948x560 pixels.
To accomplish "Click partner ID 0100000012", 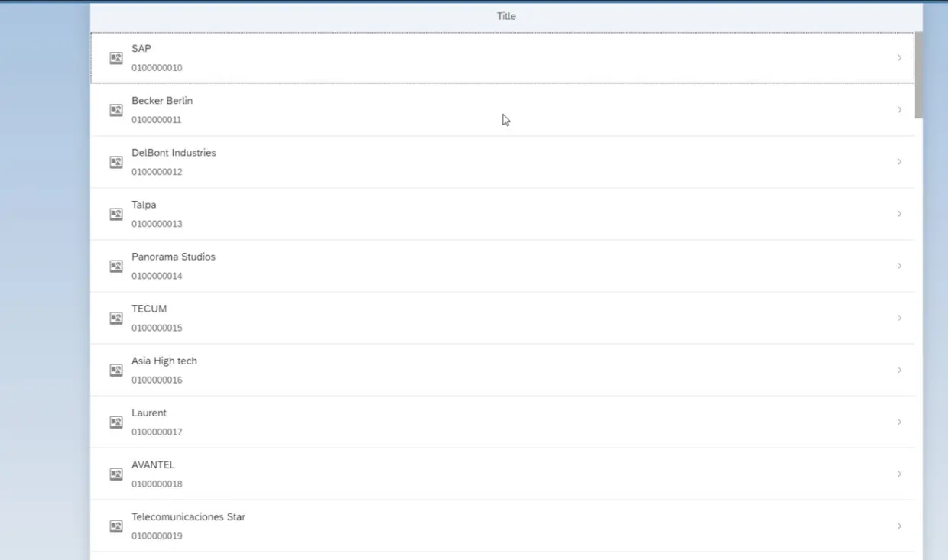I will 157,171.
